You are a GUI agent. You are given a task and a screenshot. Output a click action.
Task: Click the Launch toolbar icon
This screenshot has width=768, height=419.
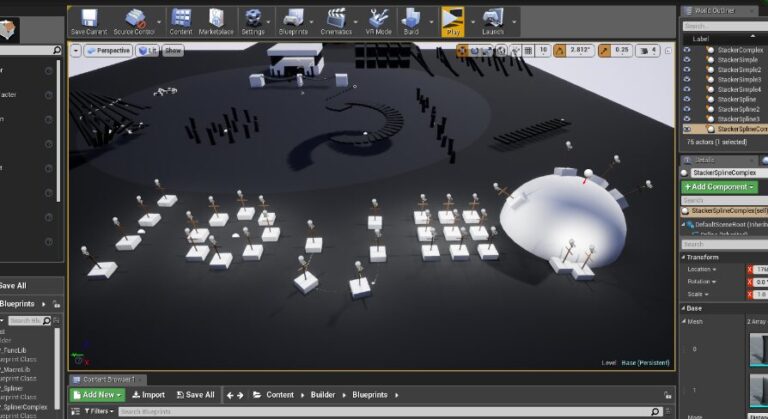point(493,23)
